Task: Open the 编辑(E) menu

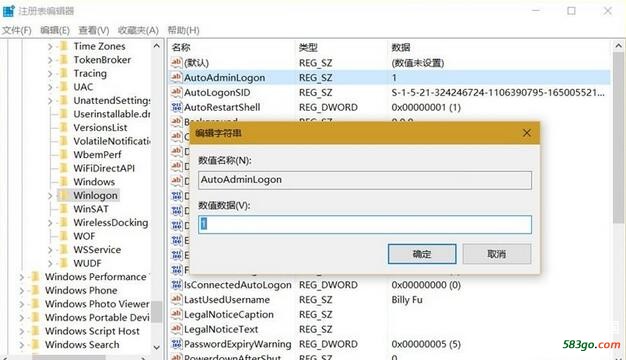Action: pyautogui.click(x=55, y=30)
